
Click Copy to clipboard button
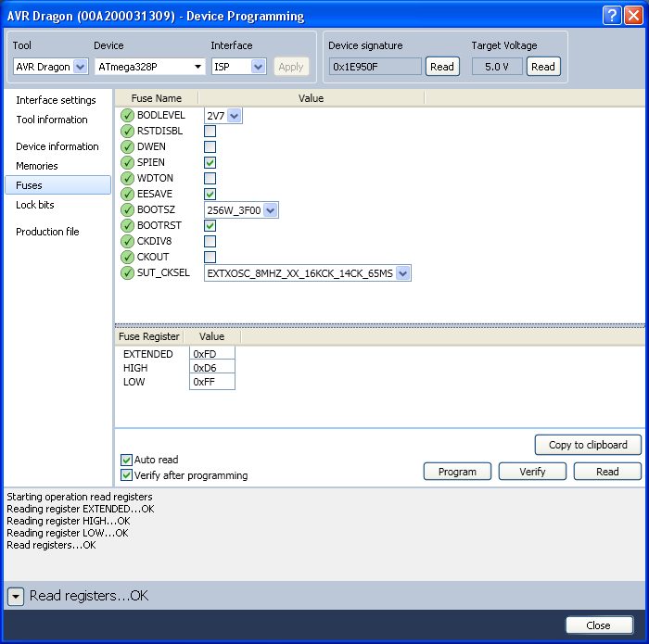point(588,445)
